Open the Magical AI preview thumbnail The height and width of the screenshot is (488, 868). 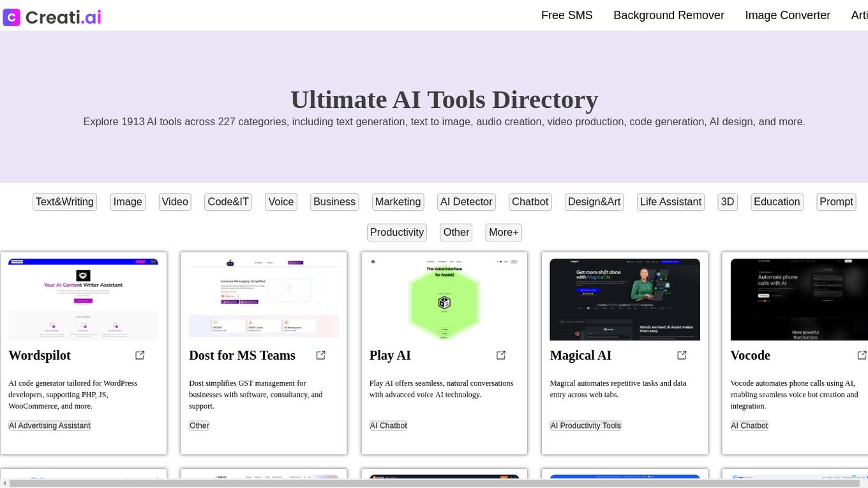point(625,300)
